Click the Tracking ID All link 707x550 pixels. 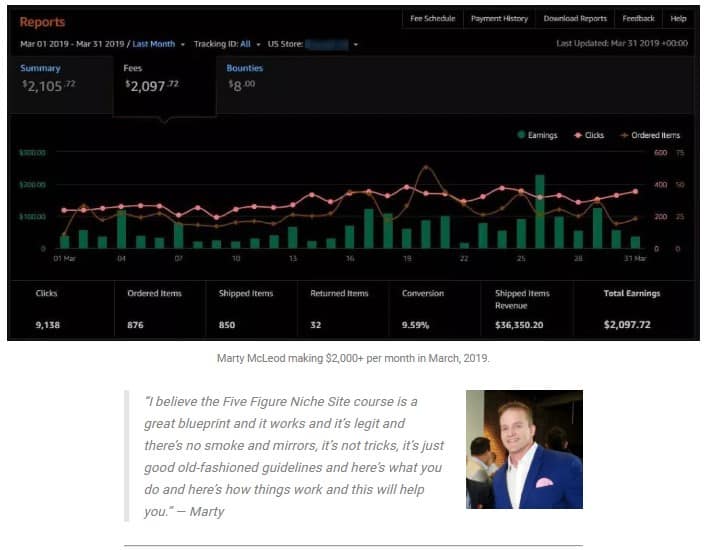click(245, 44)
